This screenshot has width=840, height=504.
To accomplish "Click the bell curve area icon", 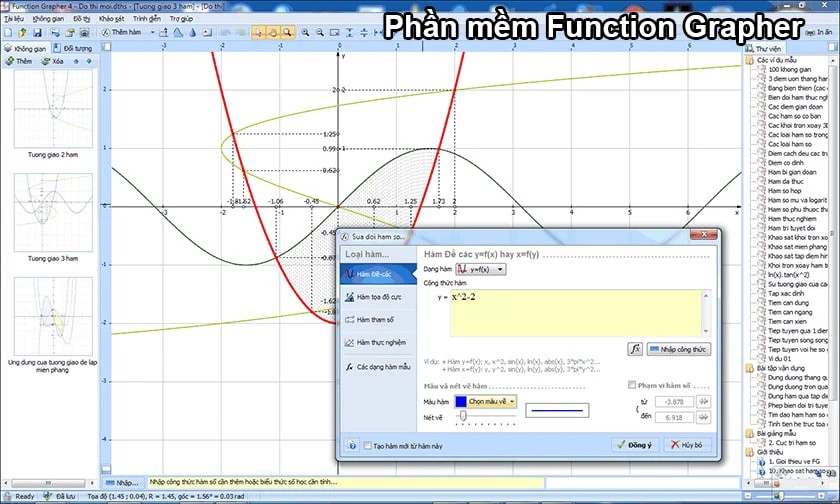I will [x=177, y=33].
